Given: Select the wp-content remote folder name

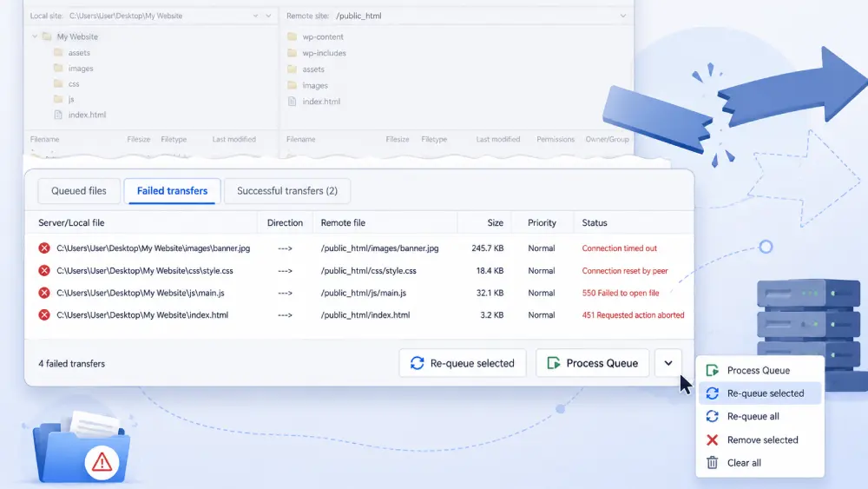Looking at the screenshot, I should pos(323,36).
